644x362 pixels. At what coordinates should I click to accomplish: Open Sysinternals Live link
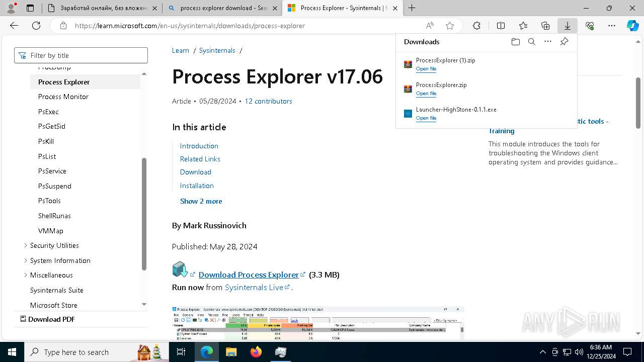click(x=254, y=288)
